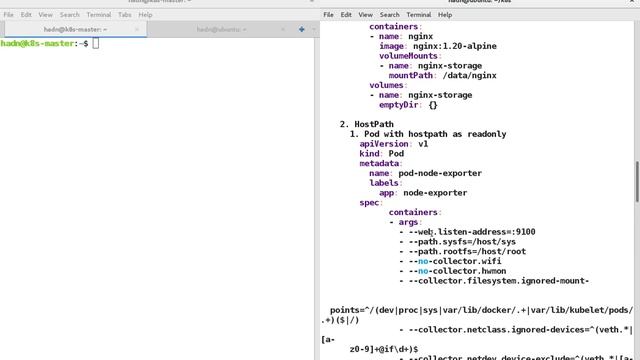Close the hadn@k8s-master tab
This screenshot has width=640, height=360.
(x=137, y=29)
